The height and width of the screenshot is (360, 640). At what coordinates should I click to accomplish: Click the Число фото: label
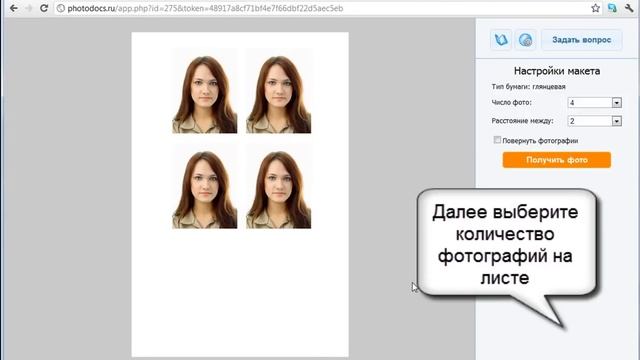tap(511, 102)
